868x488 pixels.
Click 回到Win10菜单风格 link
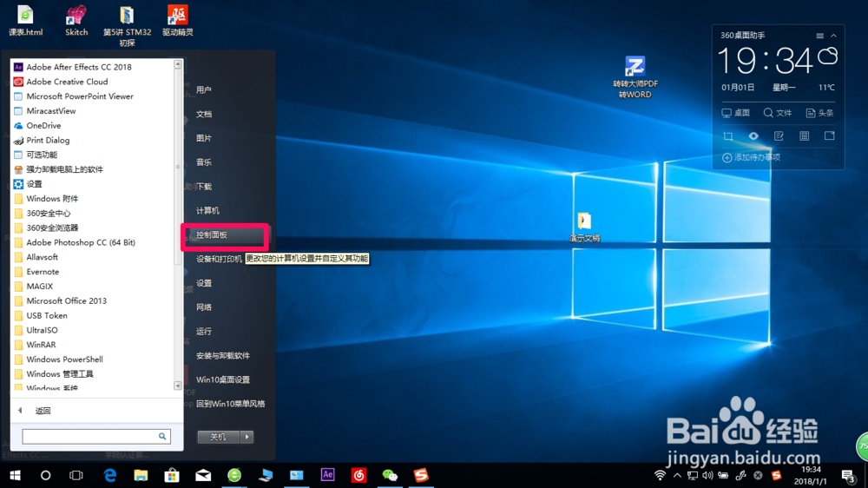click(x=230, y=404)
